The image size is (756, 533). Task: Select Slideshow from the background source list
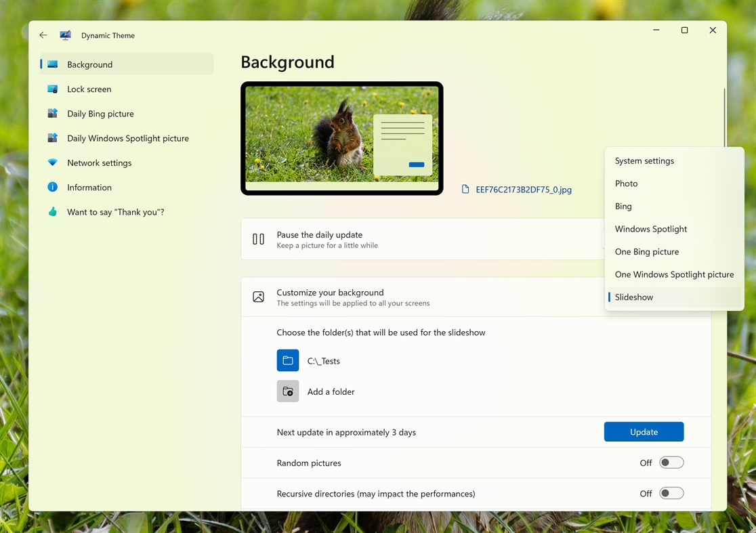pyautogui.click(x=634, y=297)
